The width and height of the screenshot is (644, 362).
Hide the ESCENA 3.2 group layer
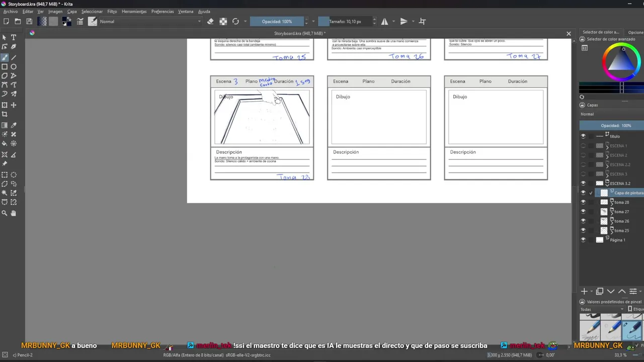pos(583,184)
